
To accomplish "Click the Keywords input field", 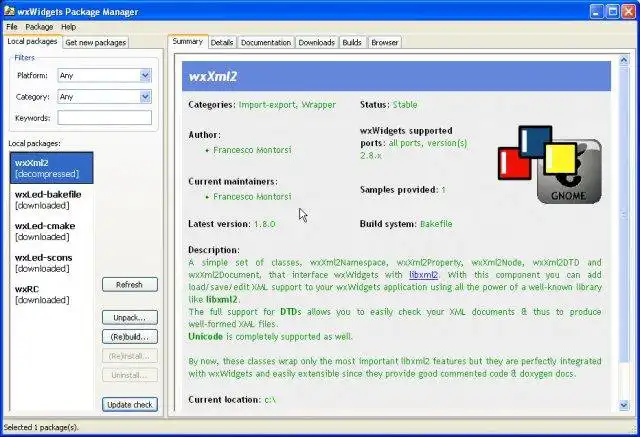I will [104, 118].
